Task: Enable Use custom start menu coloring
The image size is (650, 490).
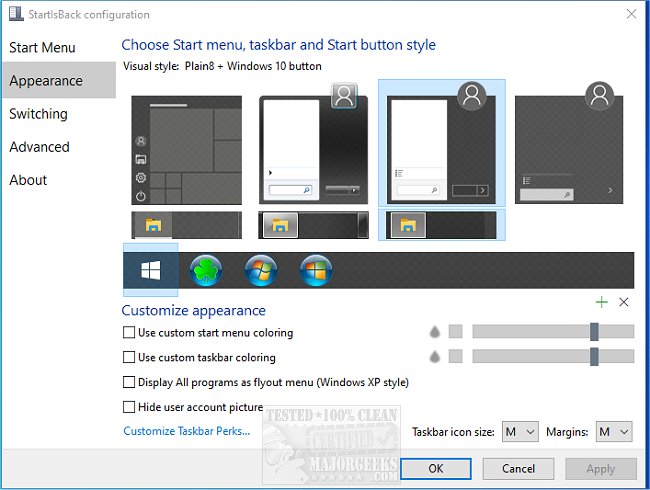Action: (129, 332)
